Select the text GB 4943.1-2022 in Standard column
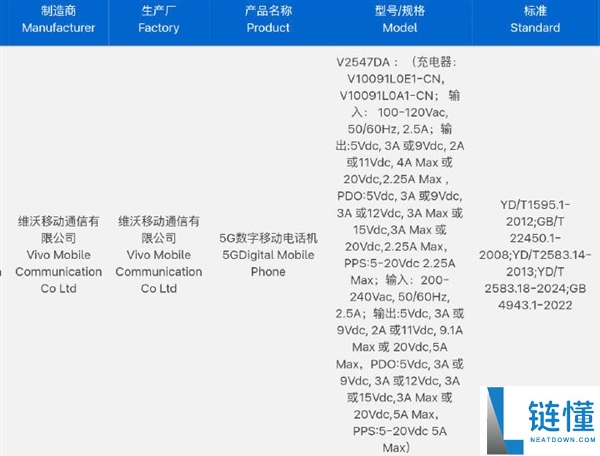Viewport: 600px width, 456px height. (x=535, y=297)
